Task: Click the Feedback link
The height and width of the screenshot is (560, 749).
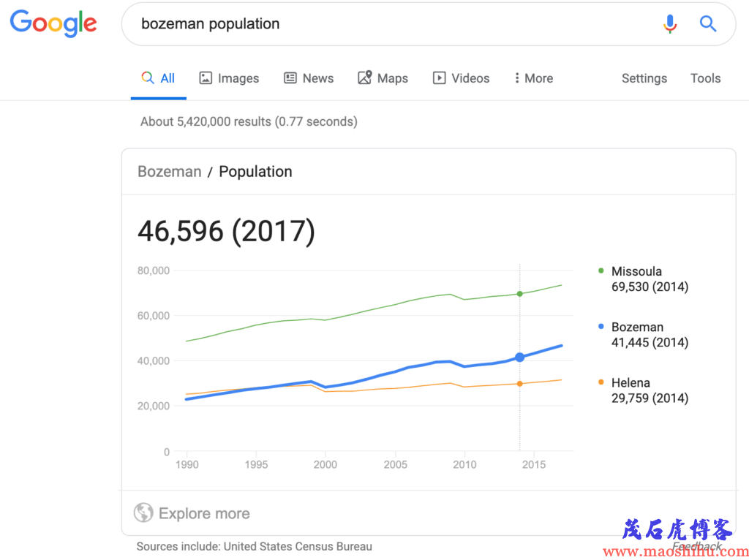Action: (x=697, y=545)
